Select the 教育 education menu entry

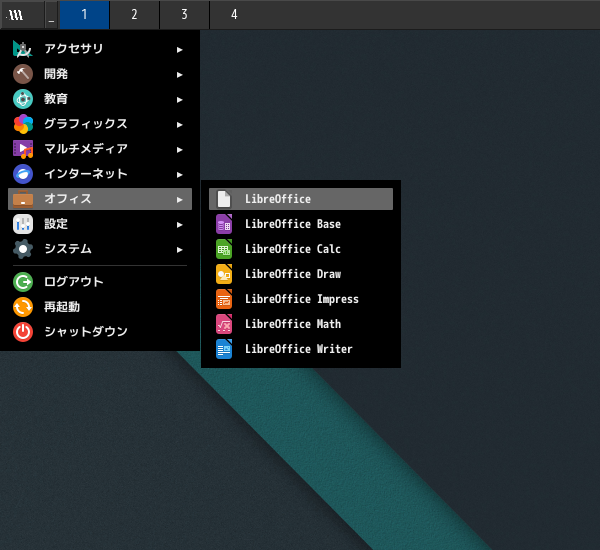(x=56, y=99)
